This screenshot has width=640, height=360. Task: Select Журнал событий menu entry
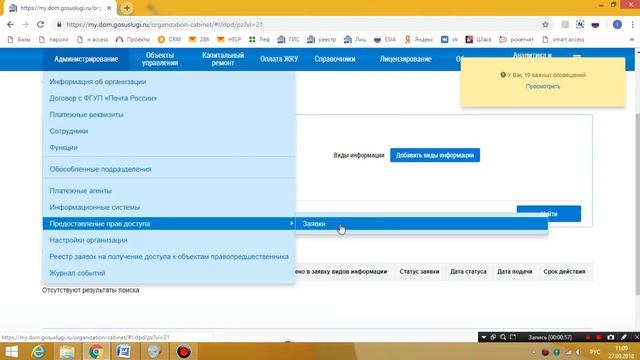pos(169,273)
